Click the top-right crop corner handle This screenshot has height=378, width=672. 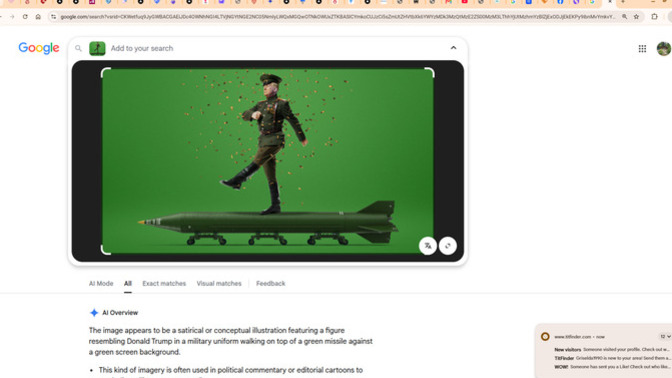click(x=430, y=72)
